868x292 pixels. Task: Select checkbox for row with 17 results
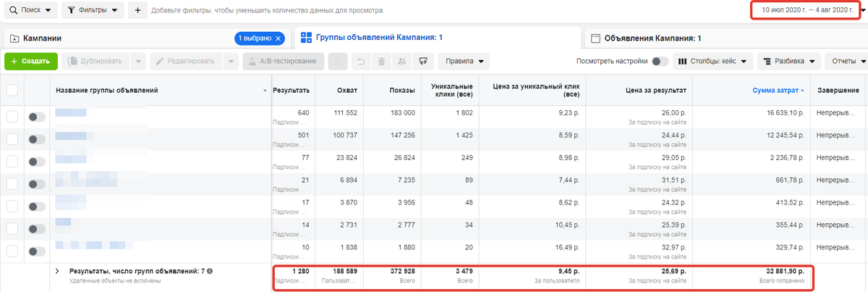coord(12,207)
